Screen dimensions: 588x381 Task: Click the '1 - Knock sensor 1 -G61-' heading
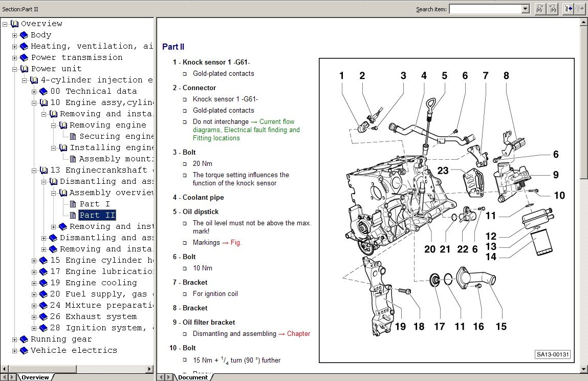(x=211, y=62)
